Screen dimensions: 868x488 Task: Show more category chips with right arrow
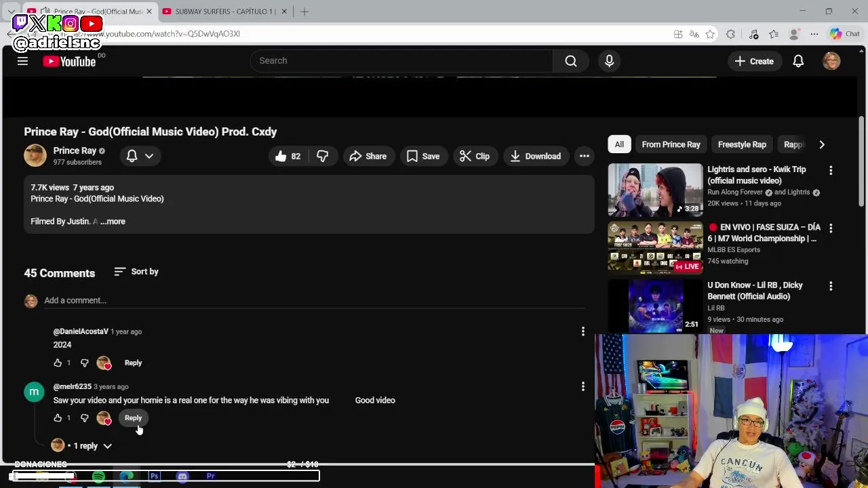point(821,144)
